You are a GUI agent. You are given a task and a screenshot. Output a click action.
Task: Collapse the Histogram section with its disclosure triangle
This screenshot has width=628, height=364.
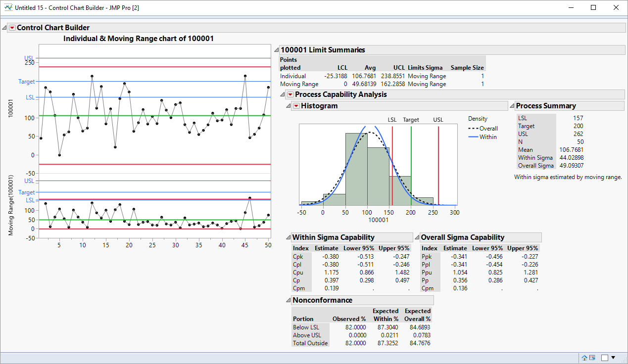pyautogui.click(x=289, y=106)
